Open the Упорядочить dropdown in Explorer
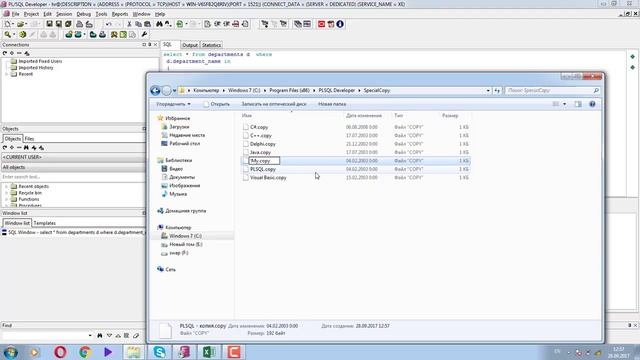Viewport: 640px width, 360px height. [x=173, y=104]
